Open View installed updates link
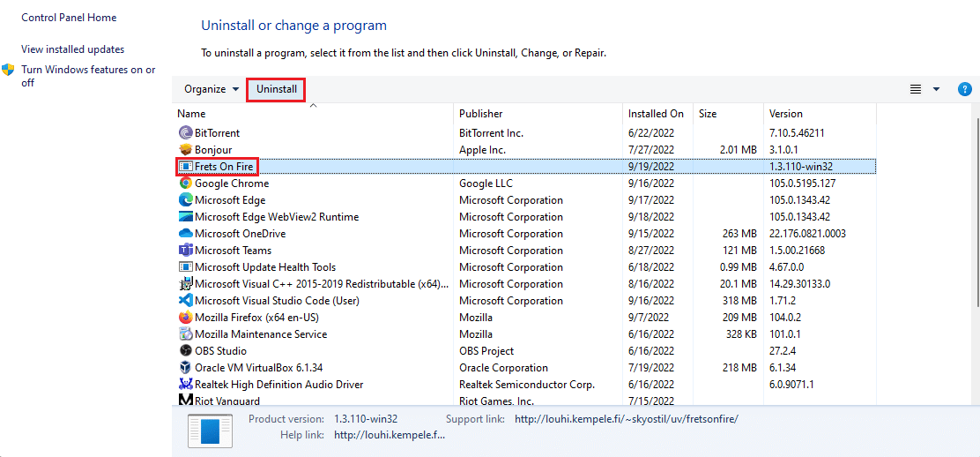 pos(72,49)
